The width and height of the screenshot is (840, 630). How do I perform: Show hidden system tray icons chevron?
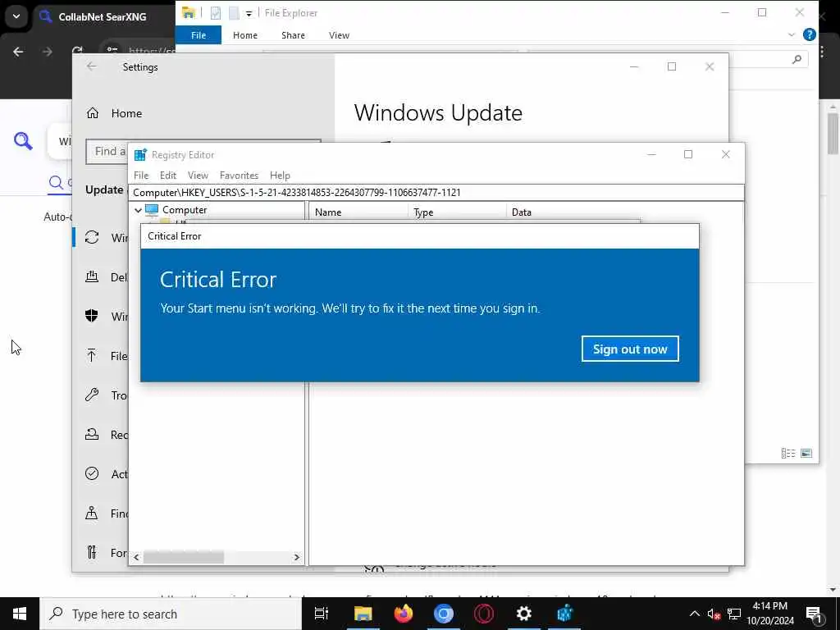point(694,614)
